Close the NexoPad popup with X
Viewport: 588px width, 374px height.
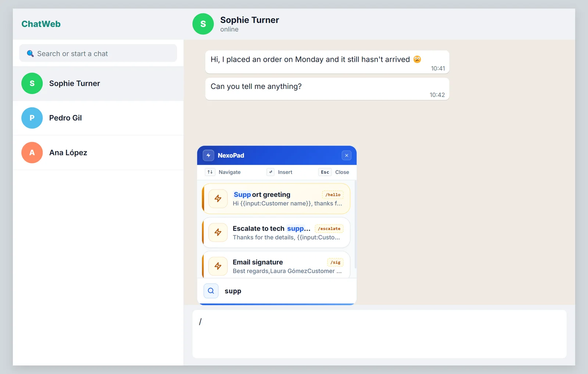[347, 155]
